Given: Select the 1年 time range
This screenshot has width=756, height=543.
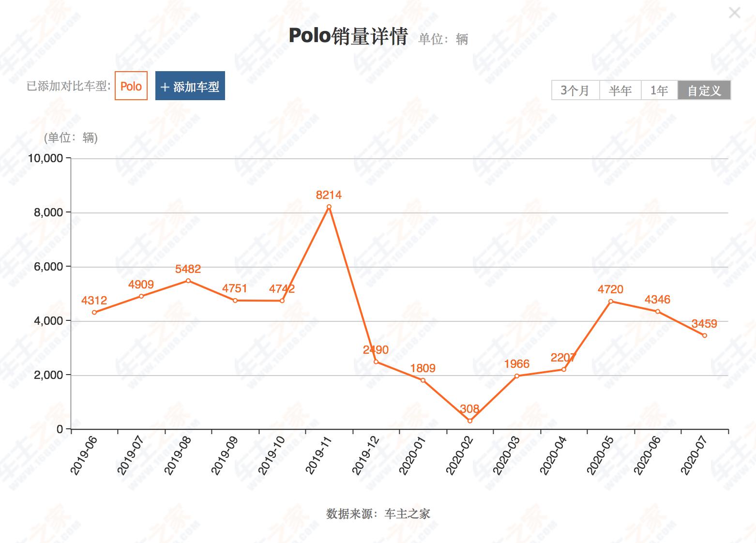Looking at the screenshot, I should coord(659,90).
